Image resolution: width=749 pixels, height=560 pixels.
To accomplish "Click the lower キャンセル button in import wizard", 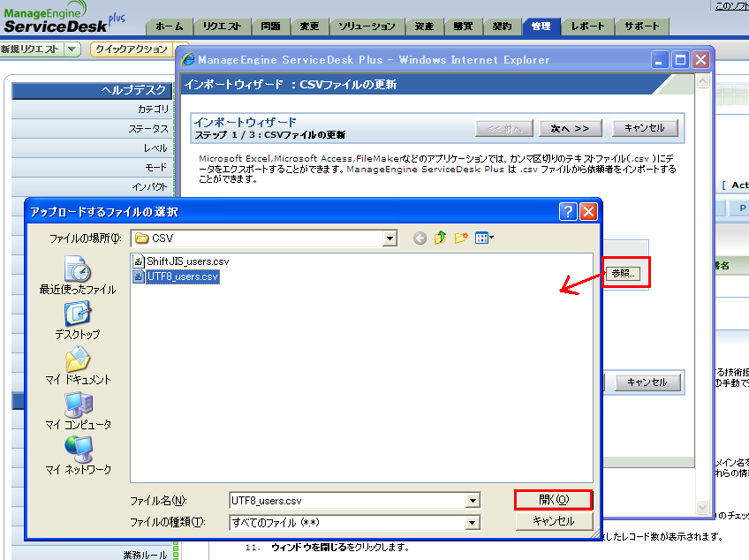I will 647,382.
